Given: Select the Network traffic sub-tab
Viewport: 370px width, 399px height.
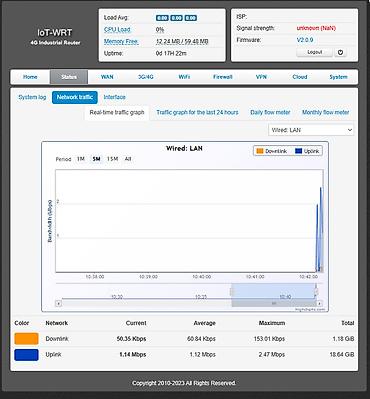Looking at the screenshot, I should pos(75,97).
